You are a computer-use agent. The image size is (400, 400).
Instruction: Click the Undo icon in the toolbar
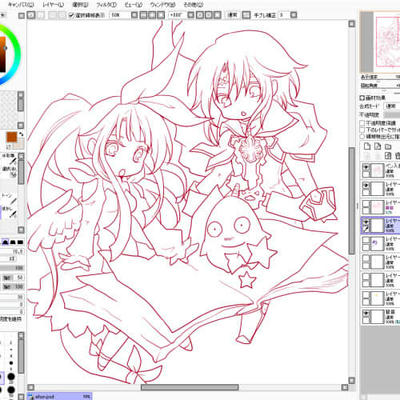tap(31, 15)
